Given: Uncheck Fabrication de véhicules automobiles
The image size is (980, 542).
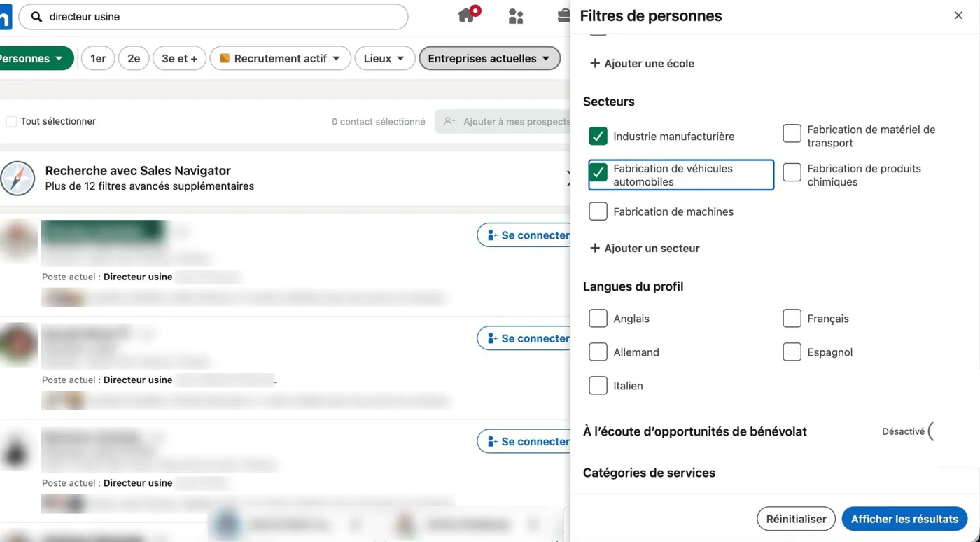Looking at the screenshot, I should [598, 172].
